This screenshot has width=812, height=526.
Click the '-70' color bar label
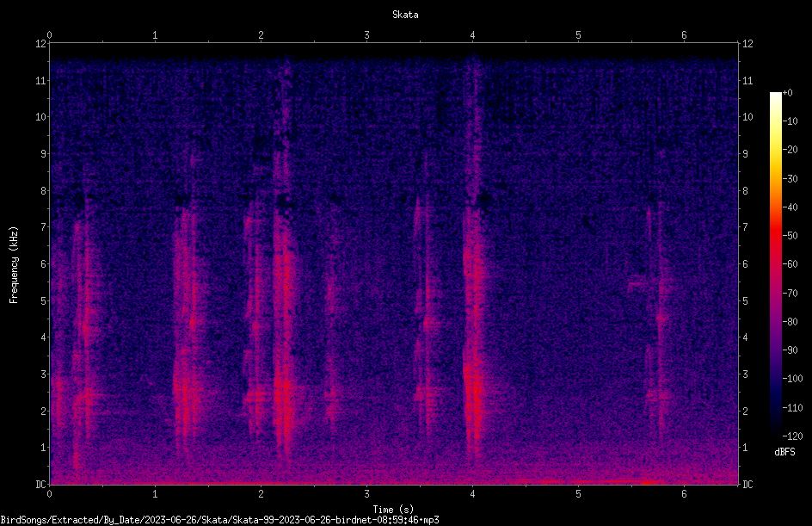(790, 294)
